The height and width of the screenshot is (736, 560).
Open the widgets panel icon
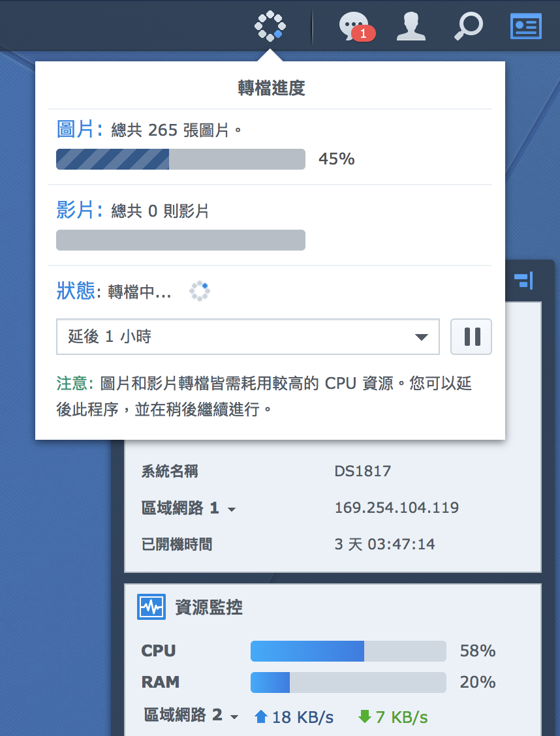[x=525, y=26]
